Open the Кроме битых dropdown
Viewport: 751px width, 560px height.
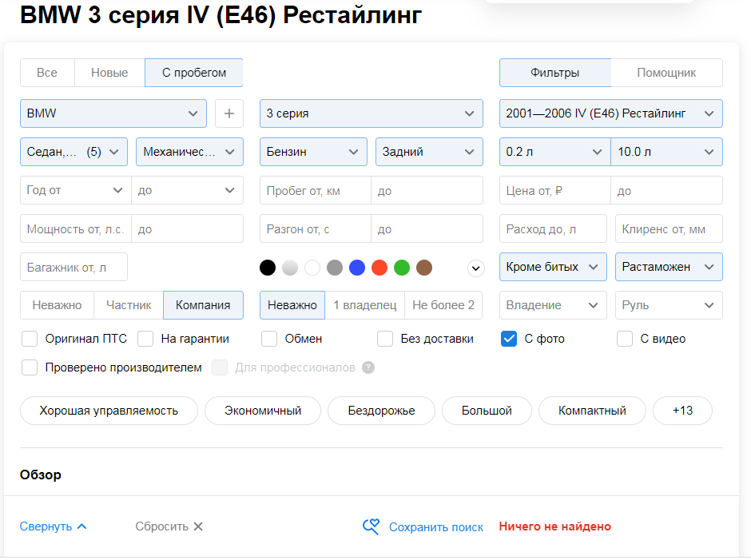point(553,267)
